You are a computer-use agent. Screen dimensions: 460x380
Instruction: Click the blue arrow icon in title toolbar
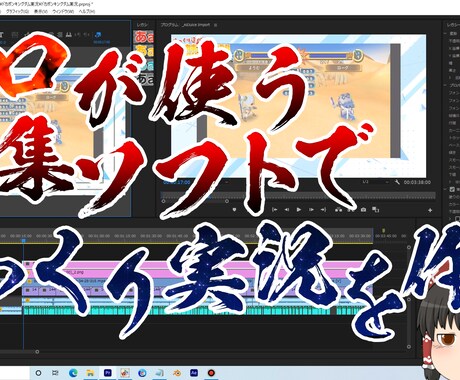[x=98, y=34]
